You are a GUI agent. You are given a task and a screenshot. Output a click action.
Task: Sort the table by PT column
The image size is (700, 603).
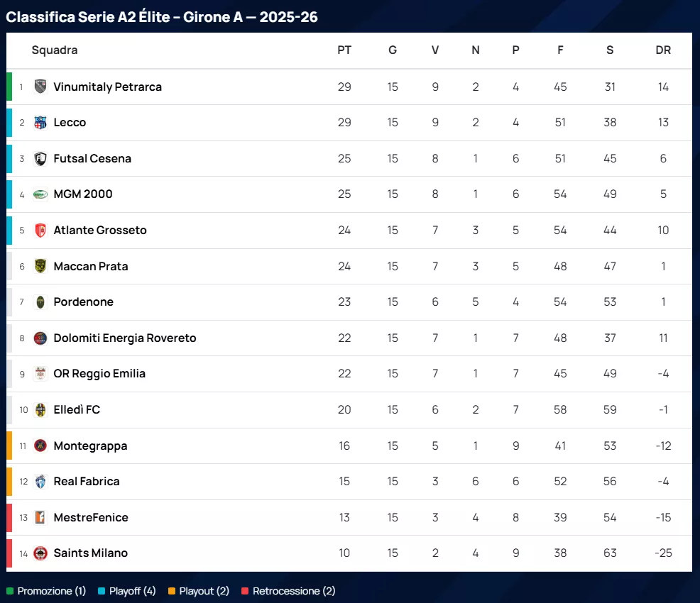tap(344, 50)
